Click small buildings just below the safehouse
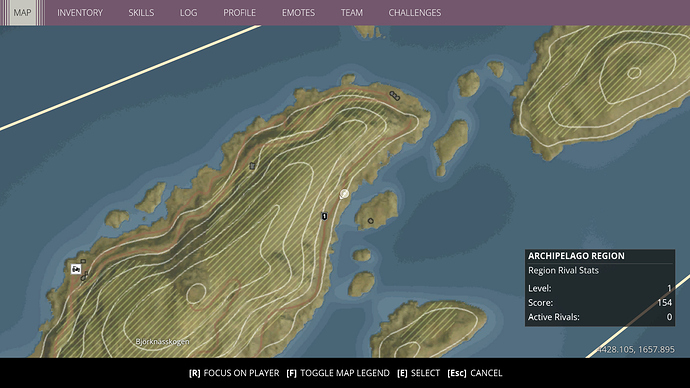 coord(84,276)
